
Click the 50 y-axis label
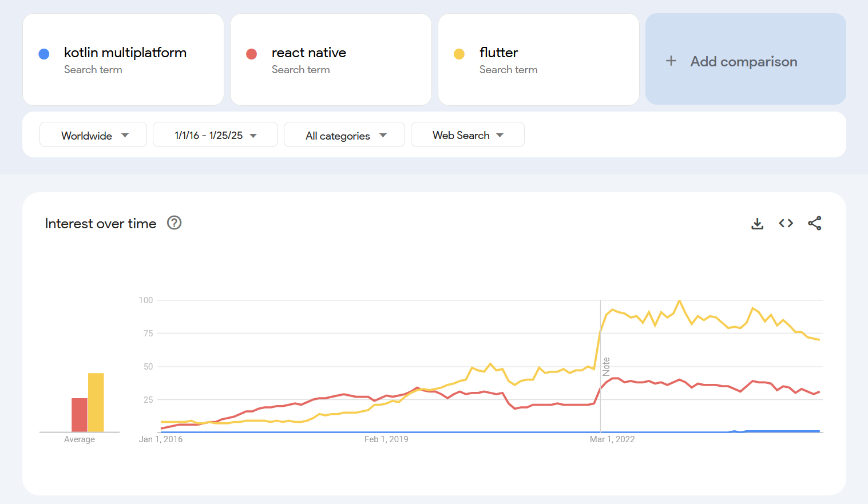point(148,366)
